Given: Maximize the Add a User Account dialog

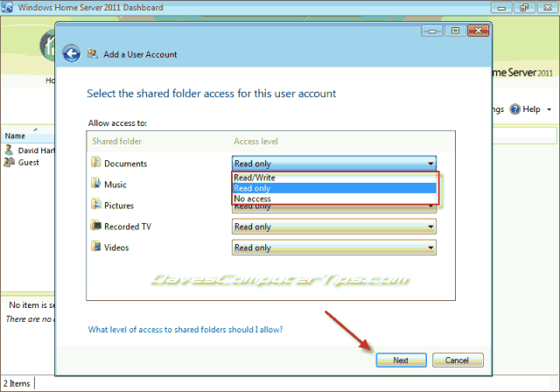Looking at the screenshot, I should click(x=455, y=31).
